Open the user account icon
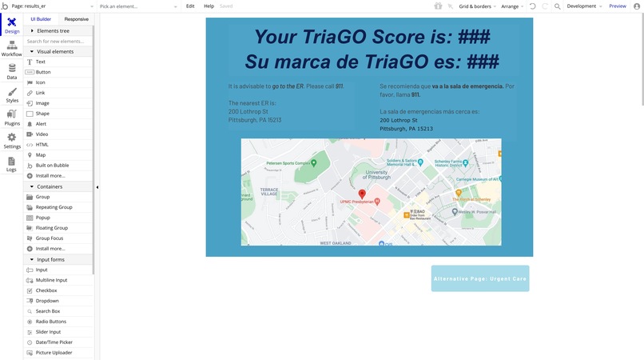Image resolution: width=644 pixels, height=360 pixels. pos(637,6)
